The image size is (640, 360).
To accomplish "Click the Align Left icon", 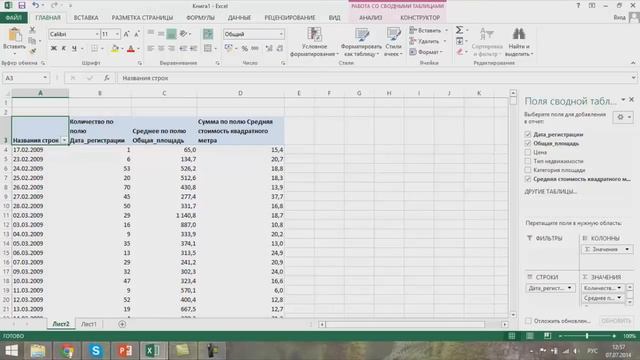I will click(x=150, y=49).
